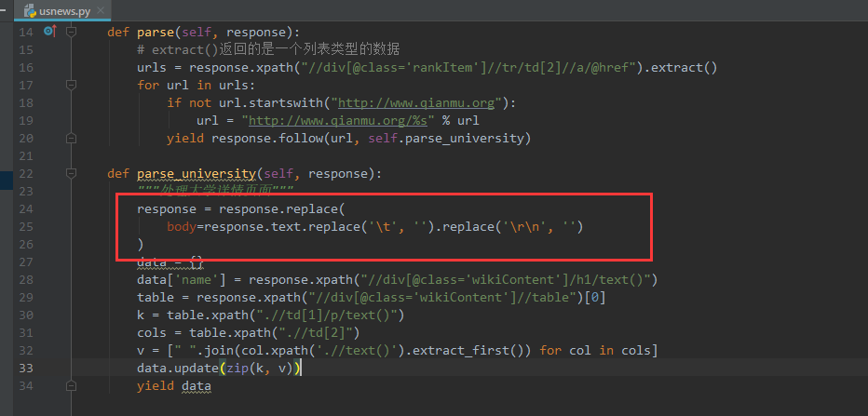Click the docstring on line 23
This screenshot has height=416, width=868.
coord(215,192)
